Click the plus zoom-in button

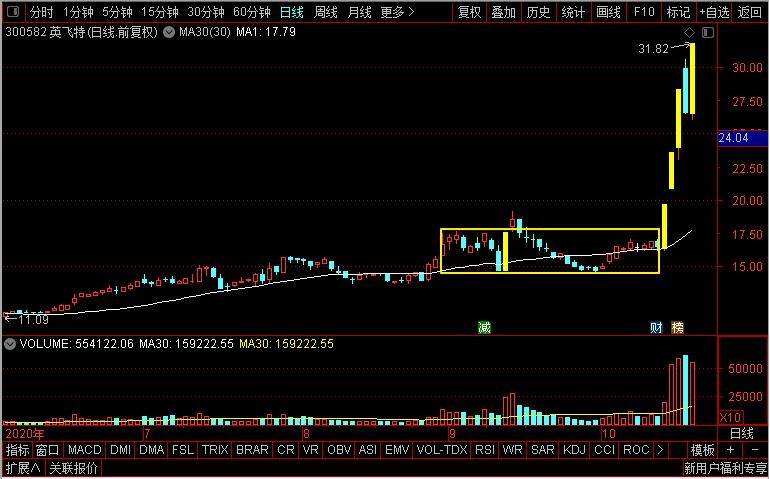pyautogui.click(x=730, y=450)
